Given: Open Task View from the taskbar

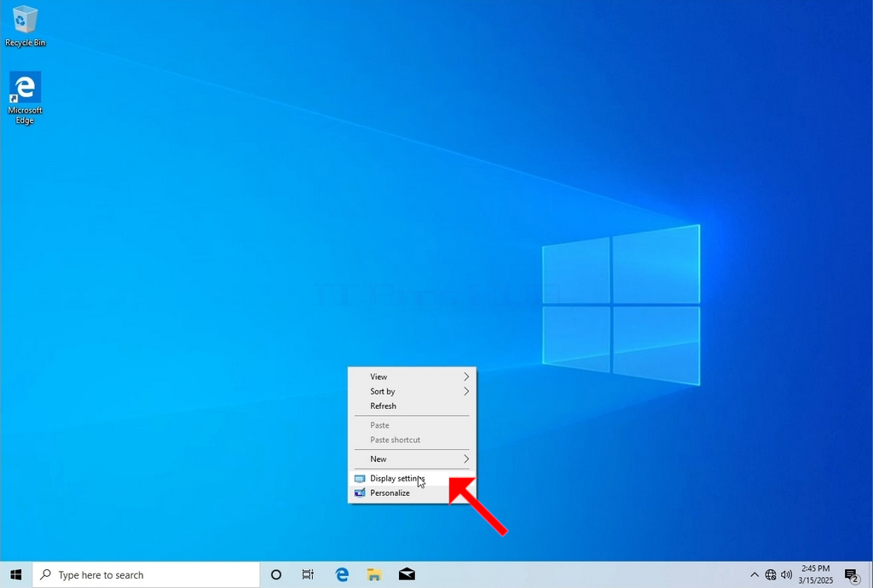Looking at the screenshot, I should click(x=308, y=574).
